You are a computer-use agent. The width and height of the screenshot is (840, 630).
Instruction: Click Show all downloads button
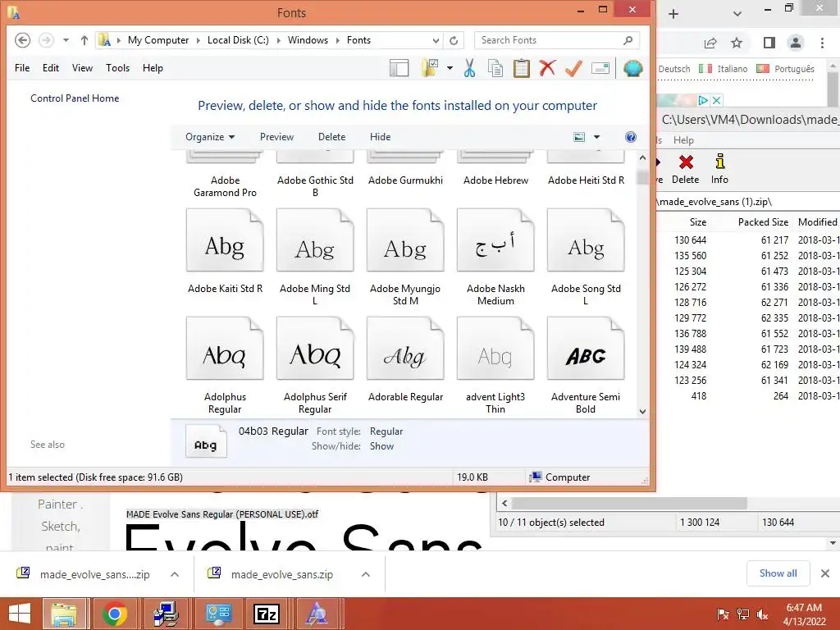778,573
